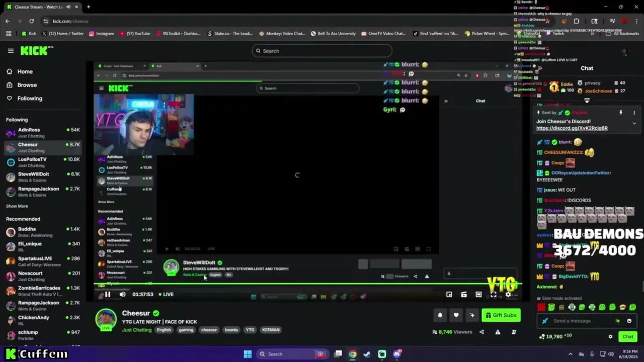644x362 pixels.
Task: Open Chrome from the taskbar
Action: pyautogui.click(x=353, y=354)
